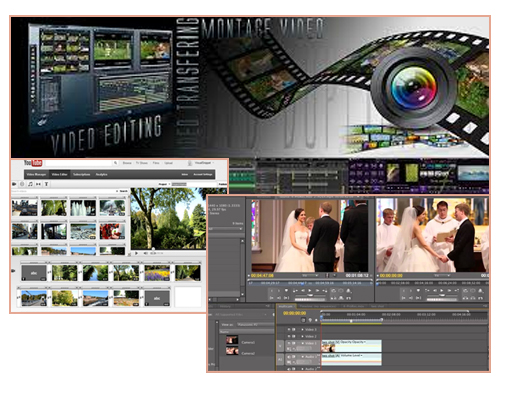Click the user avatar icon in YouTube header

tap(190, 163)
